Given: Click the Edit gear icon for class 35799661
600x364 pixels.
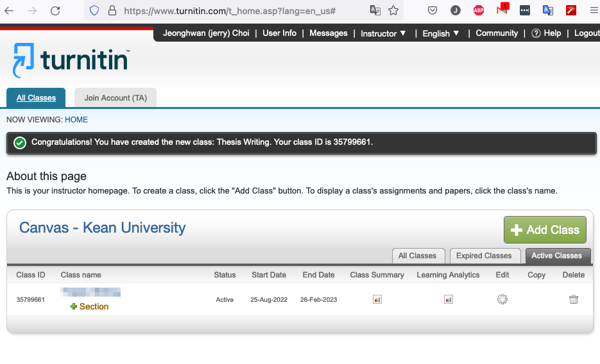Looking at the screenshot, I should click(502, 299).
